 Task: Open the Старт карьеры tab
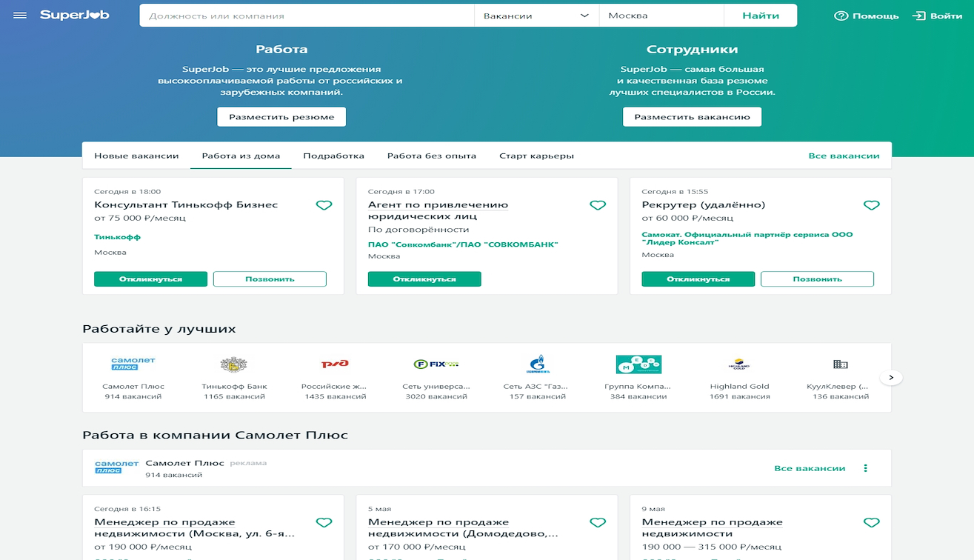coord(536,156)
